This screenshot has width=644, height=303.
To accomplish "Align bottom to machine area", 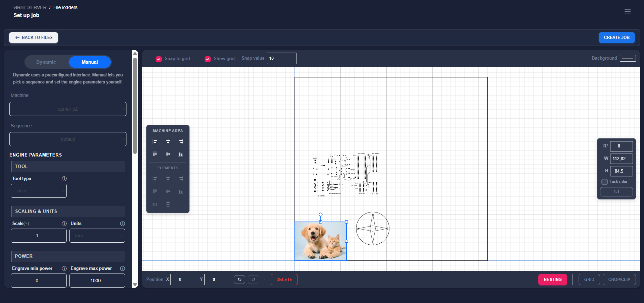I will point(181,154).
